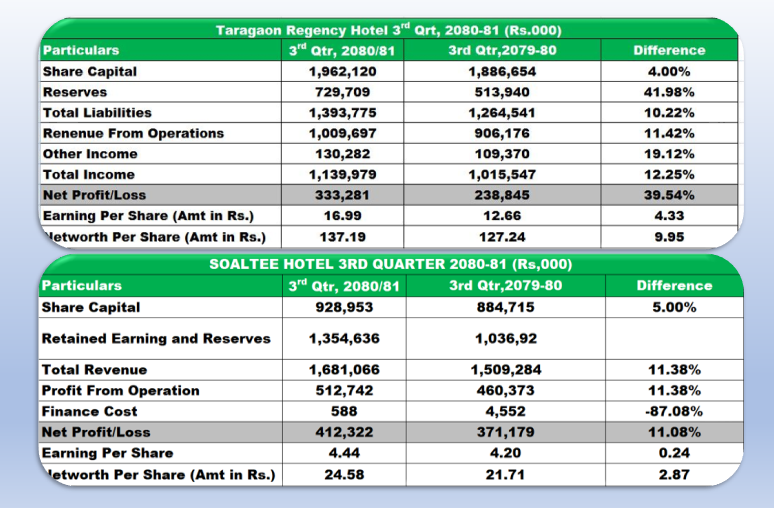Select the value 238,845

[502, 195]
